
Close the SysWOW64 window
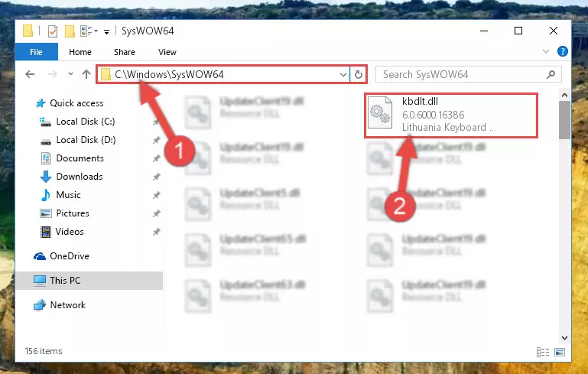tap(553, 31)
